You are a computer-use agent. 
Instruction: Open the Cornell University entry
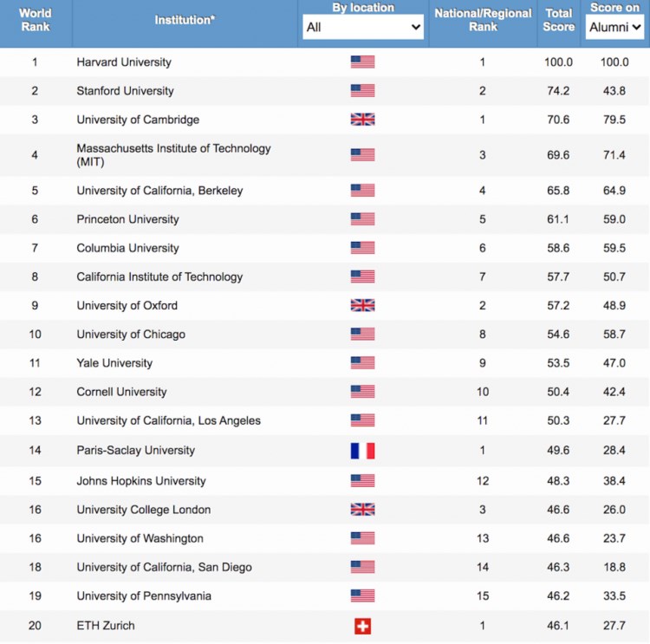[x=121, y=392]
